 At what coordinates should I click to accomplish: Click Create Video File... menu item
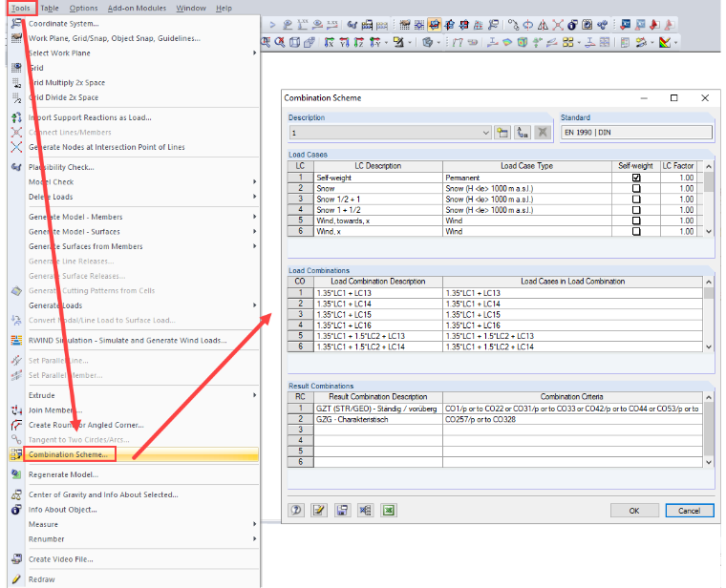coord(135,559)
